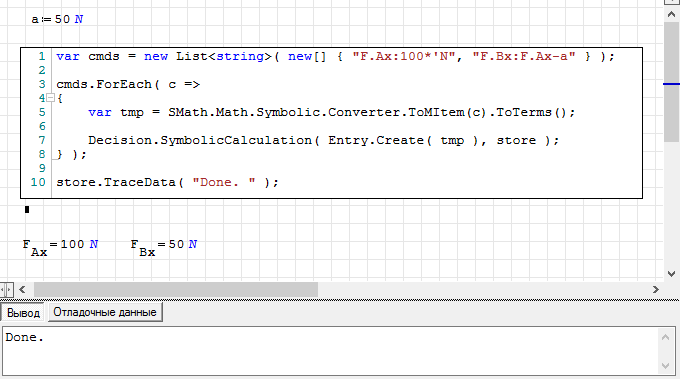Screen dimensions: 680x379
Task: Open the Отладочные данные tab
Action: [105, 312]
